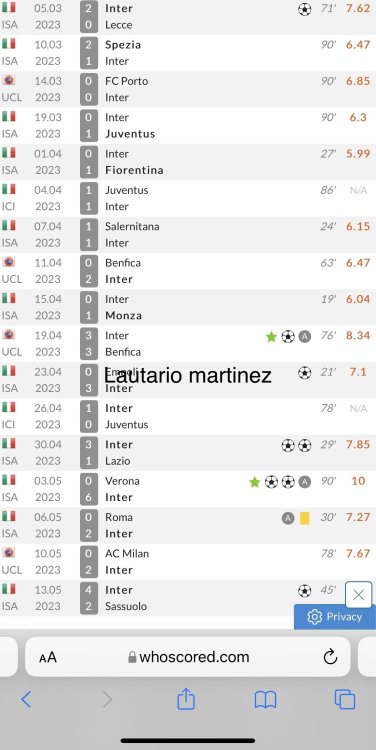Tap the Safari back arrow

pyautogui.click(x=26, y=700)
